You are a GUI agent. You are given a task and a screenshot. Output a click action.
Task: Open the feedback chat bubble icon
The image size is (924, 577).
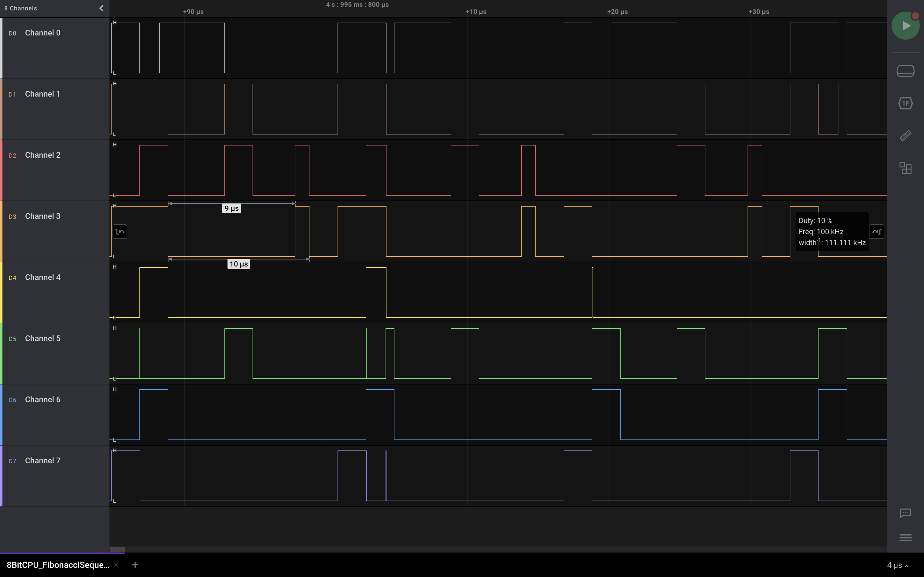click(x=905, y=513)
